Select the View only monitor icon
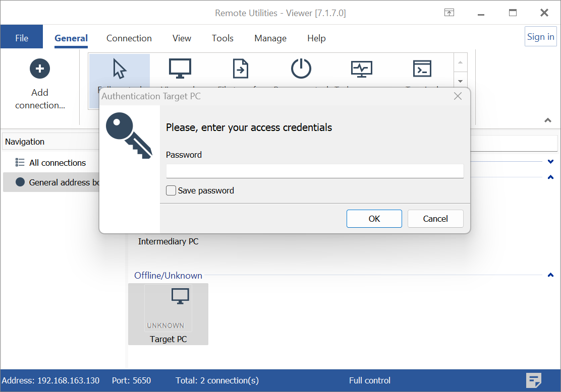Image resolution: width=561 pixels, height=392 pixels. coord(180,69)
